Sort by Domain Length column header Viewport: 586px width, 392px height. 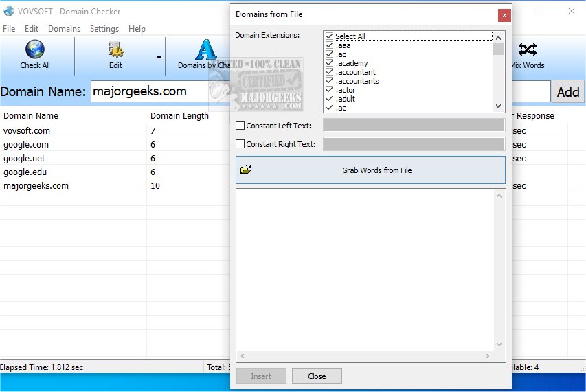pos(188,116)
